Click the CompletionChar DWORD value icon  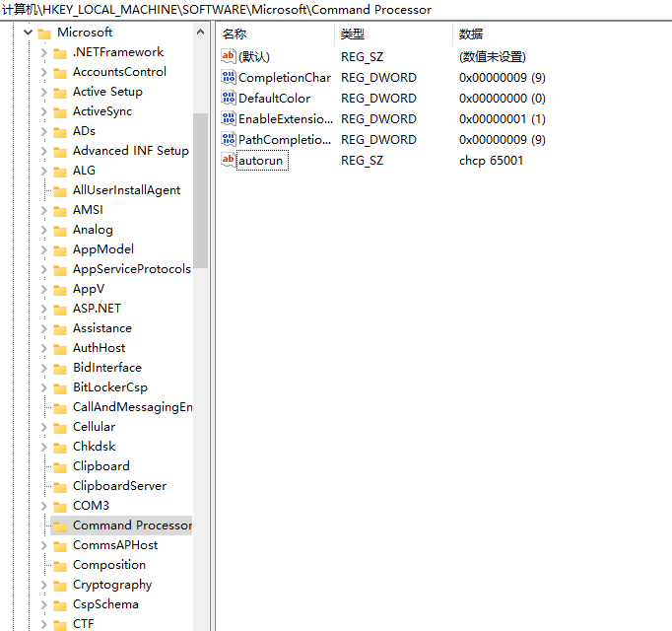pos(228,77)
